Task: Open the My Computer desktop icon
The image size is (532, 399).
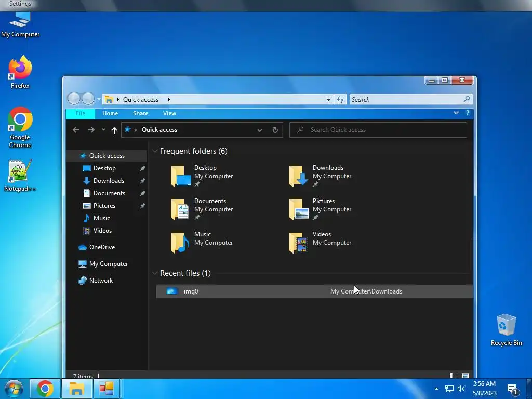Action: click(x=20, y=24)
